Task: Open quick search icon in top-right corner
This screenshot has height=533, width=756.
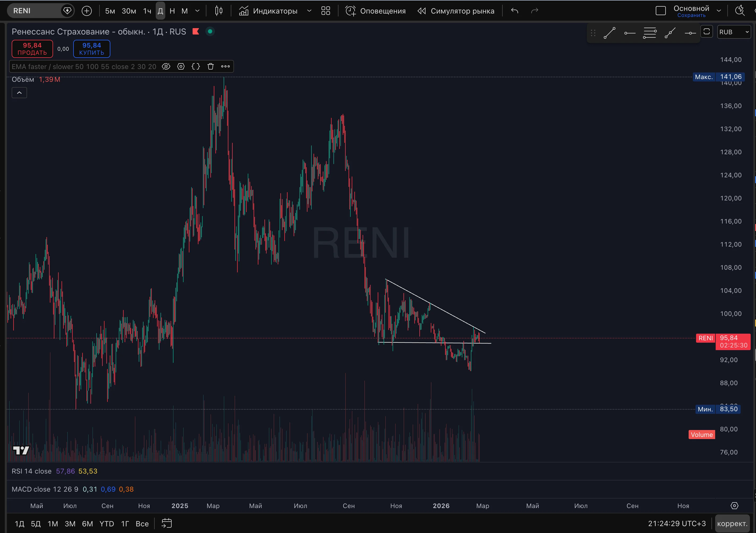Action: pyautogui.click(x=740, y=11)
